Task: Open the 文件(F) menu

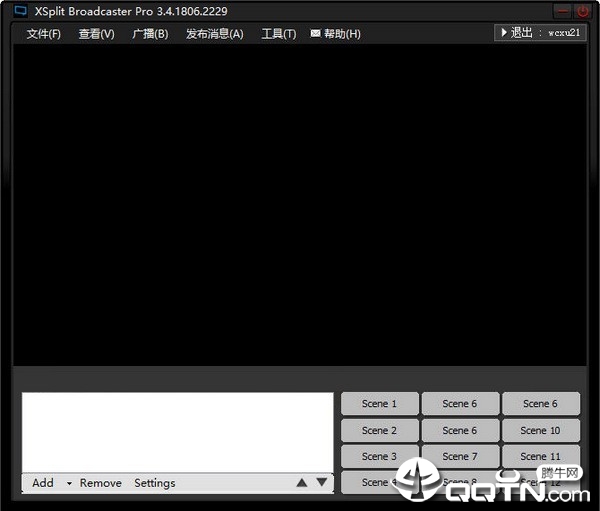Action: click(x=44, y=34)
